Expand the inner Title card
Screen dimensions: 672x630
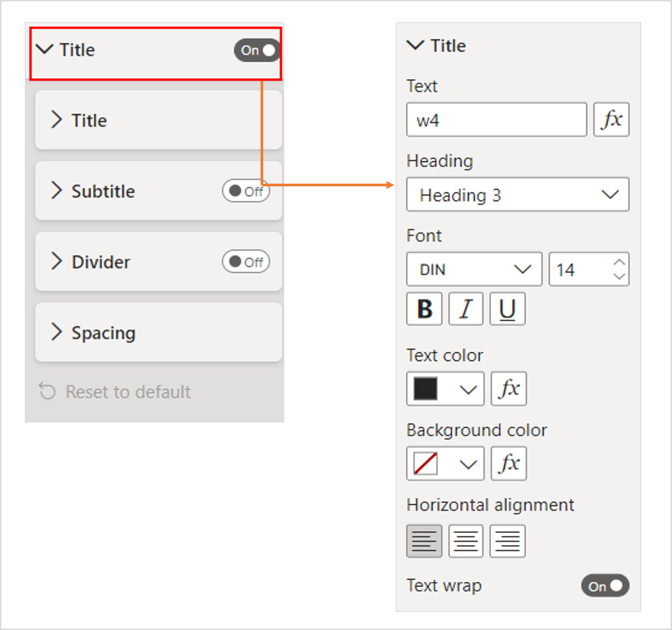click(89, 120)
